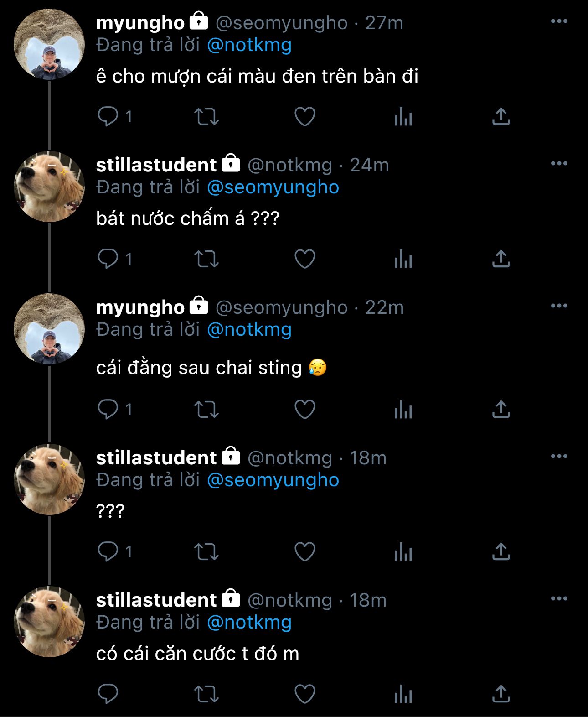This screenshot has height=717, width=588.
Task: Expand more menu on the 22m tweet
Action: pyautogui.click(x=559, y=306)
